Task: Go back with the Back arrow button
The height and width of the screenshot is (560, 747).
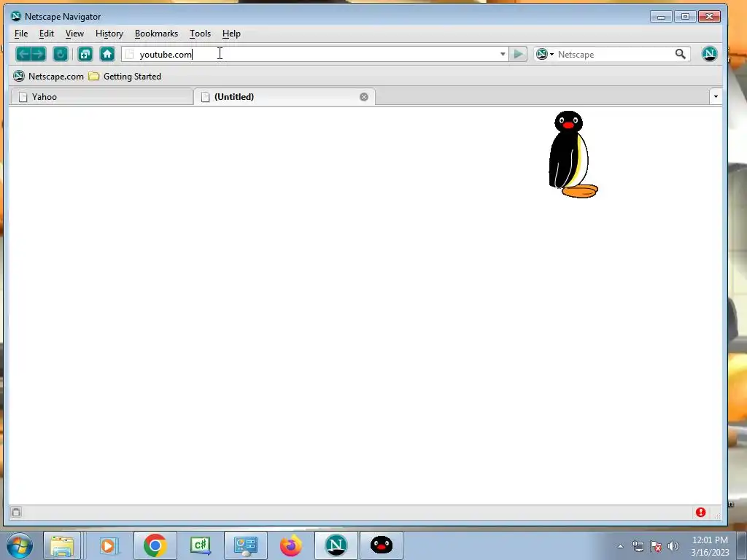Action: click(x=23, y=54)
